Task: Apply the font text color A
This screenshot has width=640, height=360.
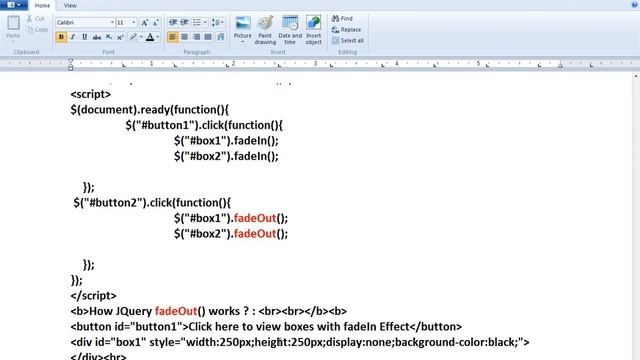Action: (150, 37)
